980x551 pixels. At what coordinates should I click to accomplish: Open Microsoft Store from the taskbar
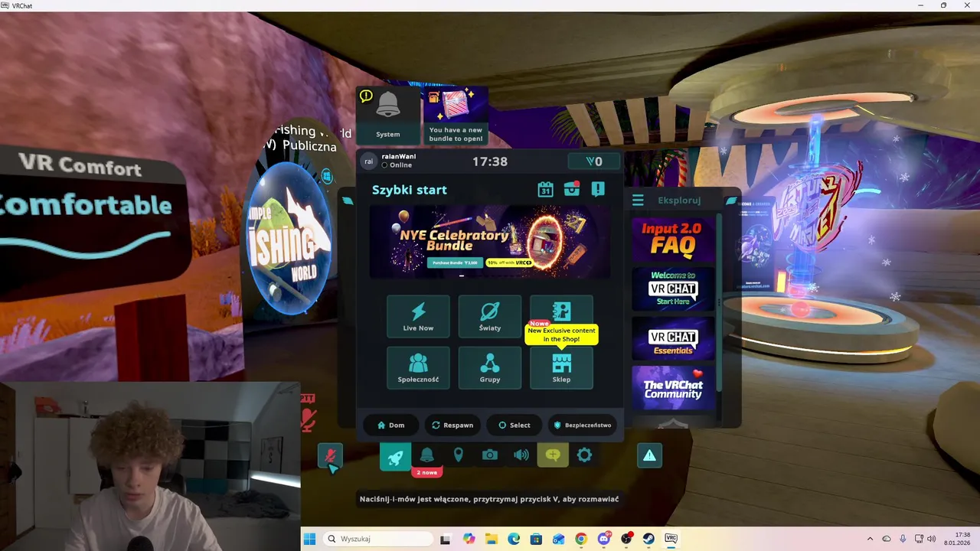(x=536, y=539)
